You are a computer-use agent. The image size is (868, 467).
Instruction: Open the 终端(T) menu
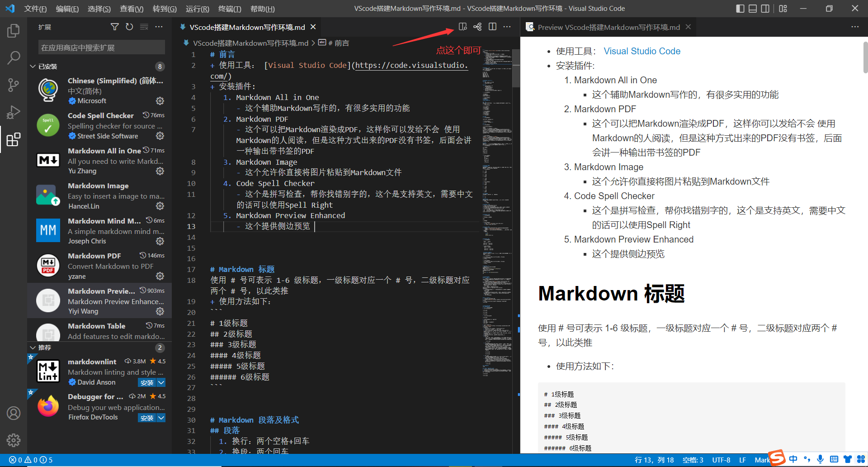tap(230, 9)
